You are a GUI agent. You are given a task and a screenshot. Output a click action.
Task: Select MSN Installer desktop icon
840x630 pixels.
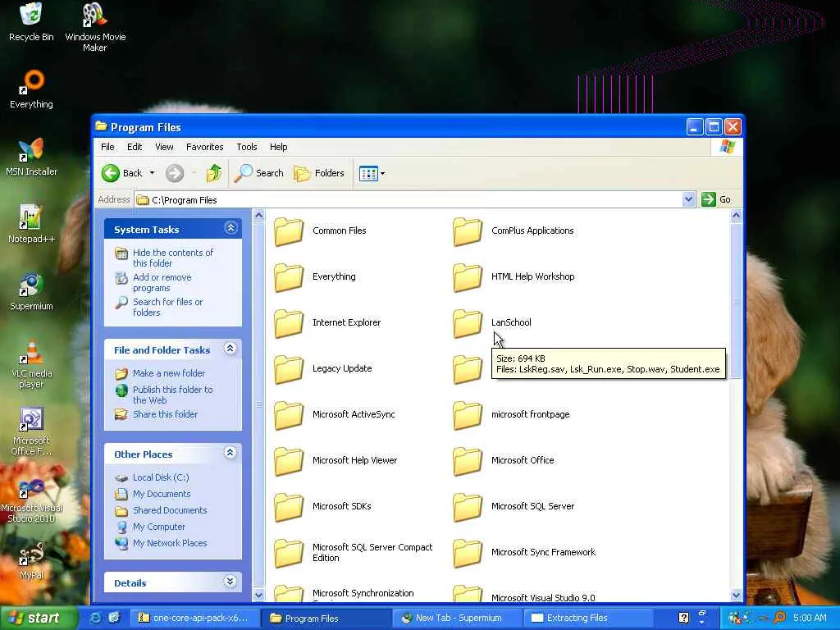[x=31, y=157]
